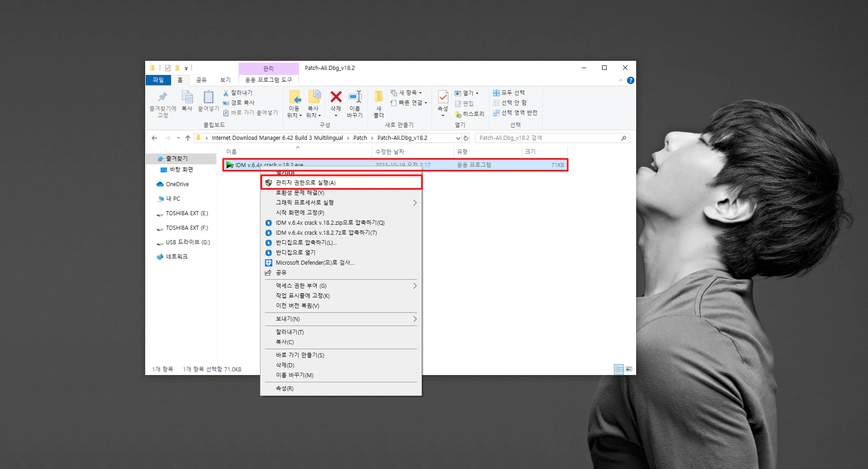Choose compress to 7z with Bandizip

341,232
